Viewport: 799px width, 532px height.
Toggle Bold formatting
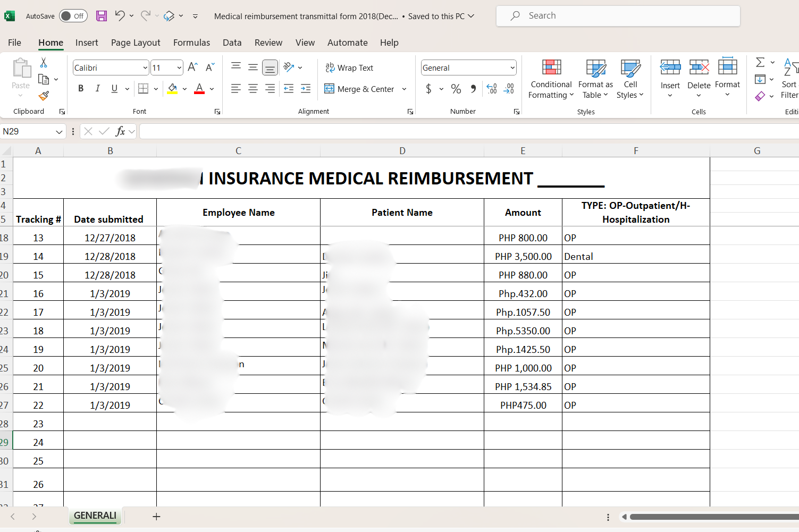point(81,89)
